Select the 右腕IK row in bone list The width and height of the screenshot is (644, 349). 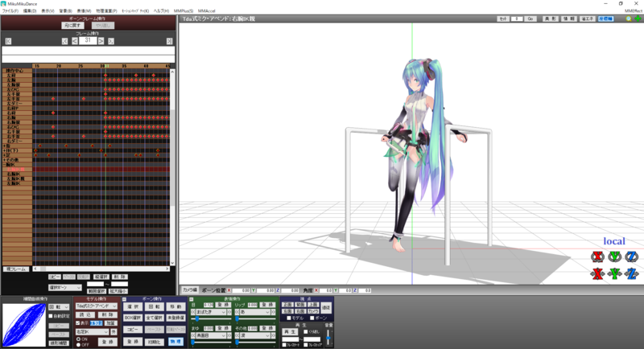[x=16, y=174]
